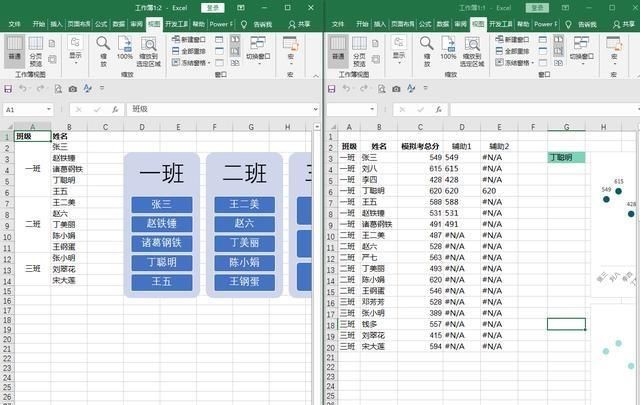The height and width of the screenshot is (405, 640).
Task: Click 全部重排 in right window ribbon
Action: [x=512, y=51]
